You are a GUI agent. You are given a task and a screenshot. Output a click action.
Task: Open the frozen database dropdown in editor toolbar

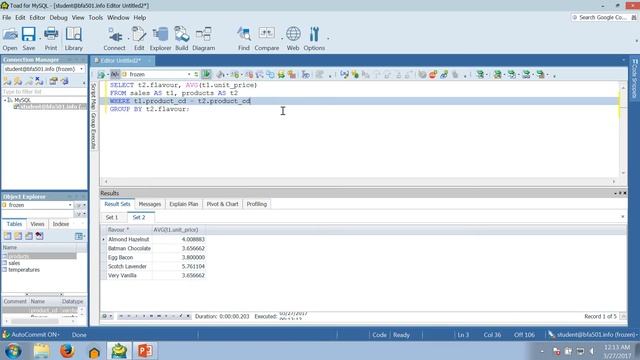[x=189, y=74]
